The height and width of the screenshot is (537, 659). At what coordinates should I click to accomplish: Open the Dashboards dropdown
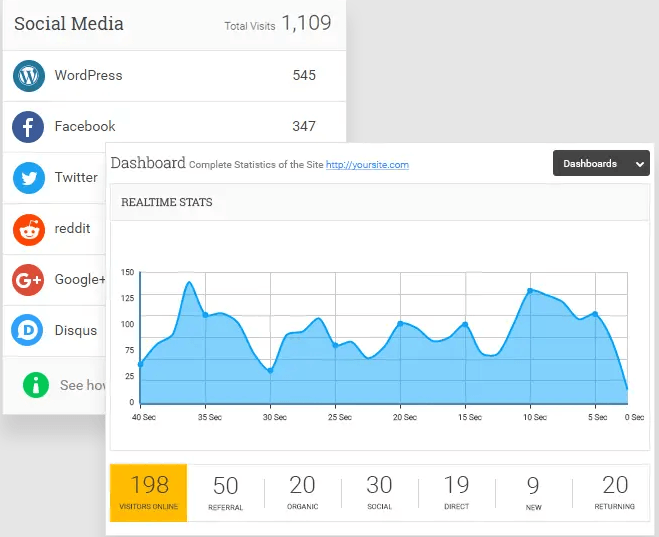coord(601,163)
